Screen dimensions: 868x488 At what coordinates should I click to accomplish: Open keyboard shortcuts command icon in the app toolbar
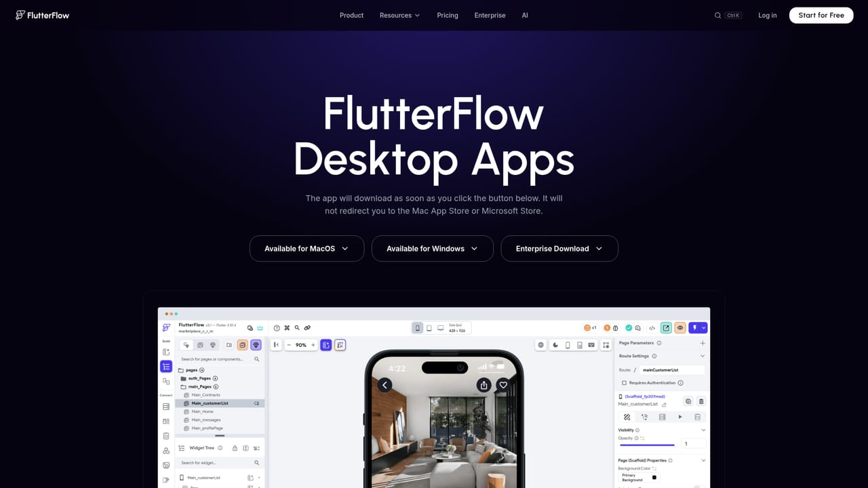[287, 328]
